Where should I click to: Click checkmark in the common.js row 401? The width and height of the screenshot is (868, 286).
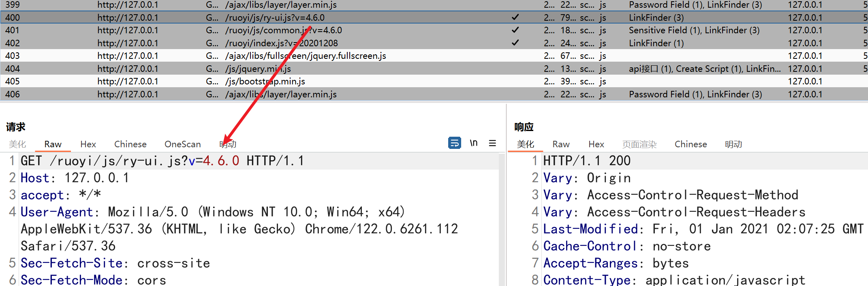click(x=515, y=30)
